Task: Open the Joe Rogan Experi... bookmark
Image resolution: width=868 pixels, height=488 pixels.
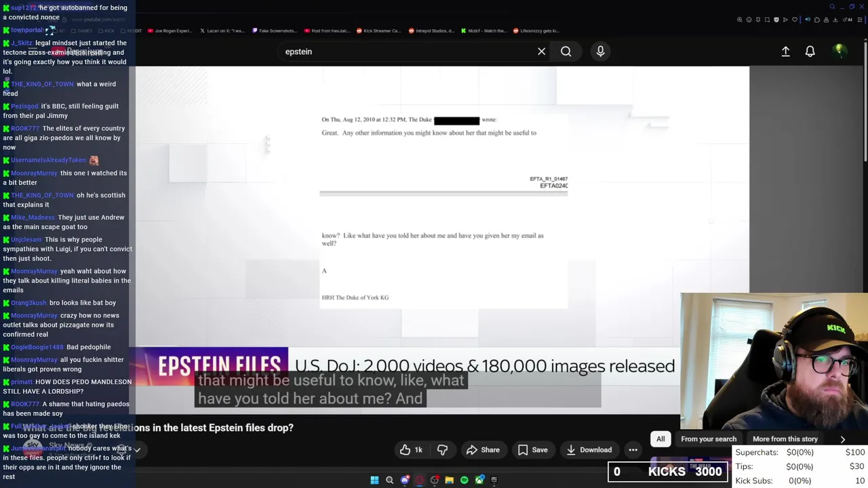Action: [x=170, y=30]
